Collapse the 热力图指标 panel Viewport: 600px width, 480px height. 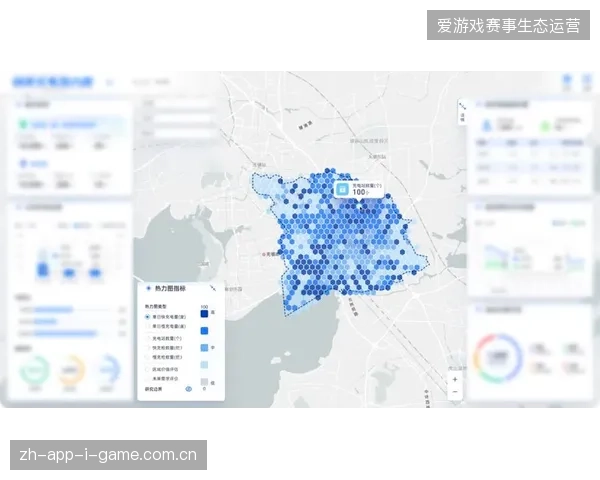[213, 288]
